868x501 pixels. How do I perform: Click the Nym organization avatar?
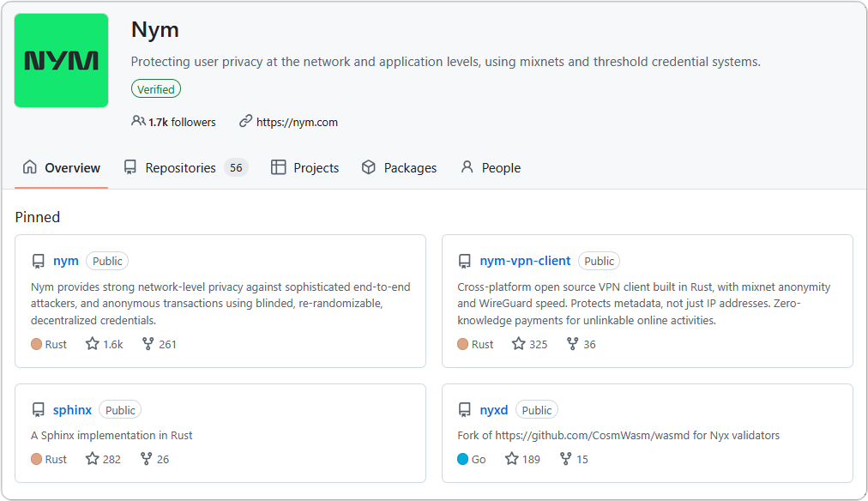(x=61, y=60)
